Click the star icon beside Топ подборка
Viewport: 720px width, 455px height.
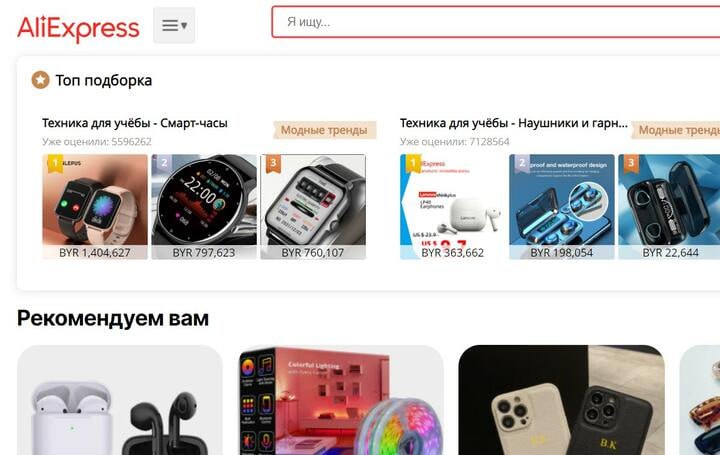[40, 80]
